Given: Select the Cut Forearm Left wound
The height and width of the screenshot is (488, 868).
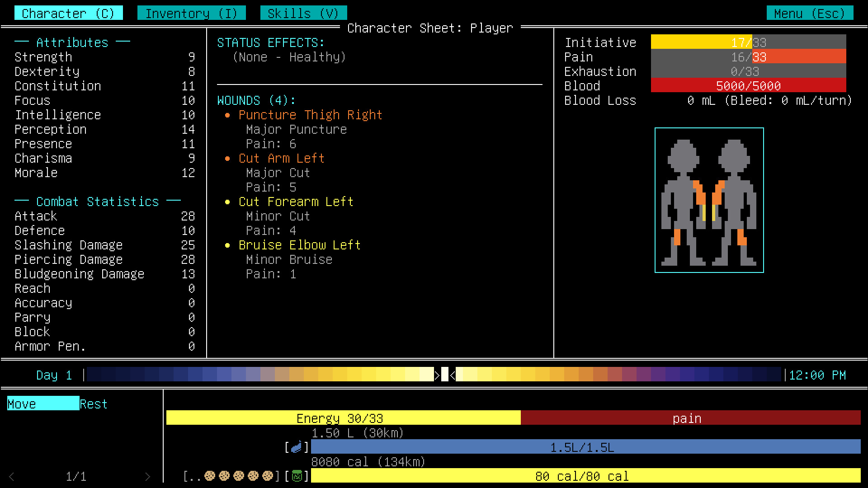Looking at the screenshot, I should 296,202.
